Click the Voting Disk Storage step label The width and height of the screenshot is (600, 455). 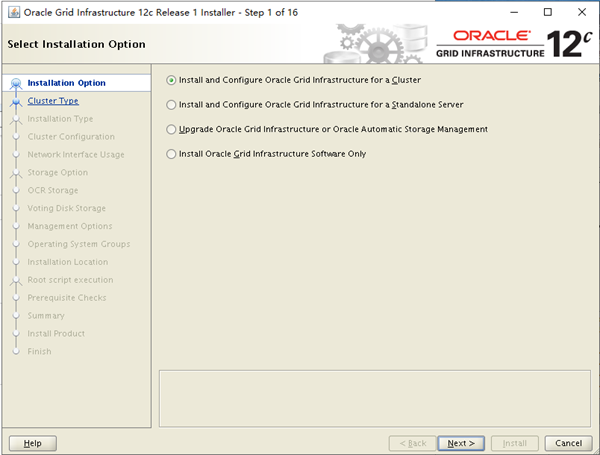[x=67, y=209]
